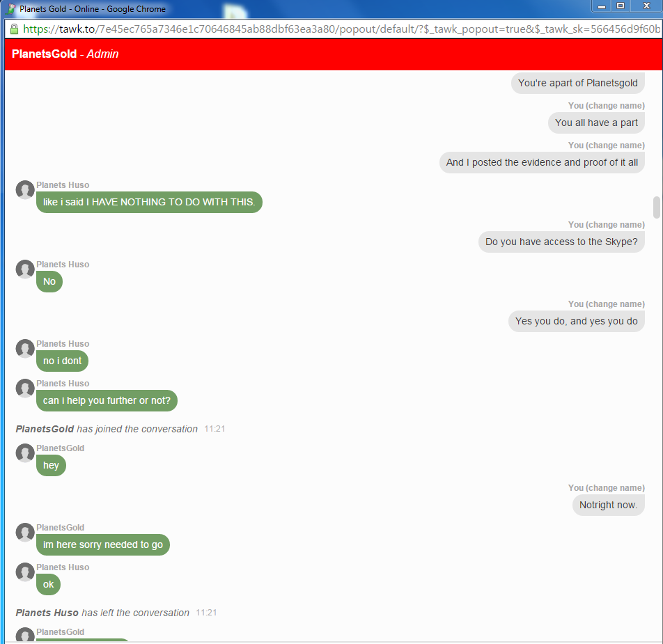The height and width of the screenshot is (644, 663).
Task: Click the PlanetsGold Admin red header
Action: click(334, 54)
